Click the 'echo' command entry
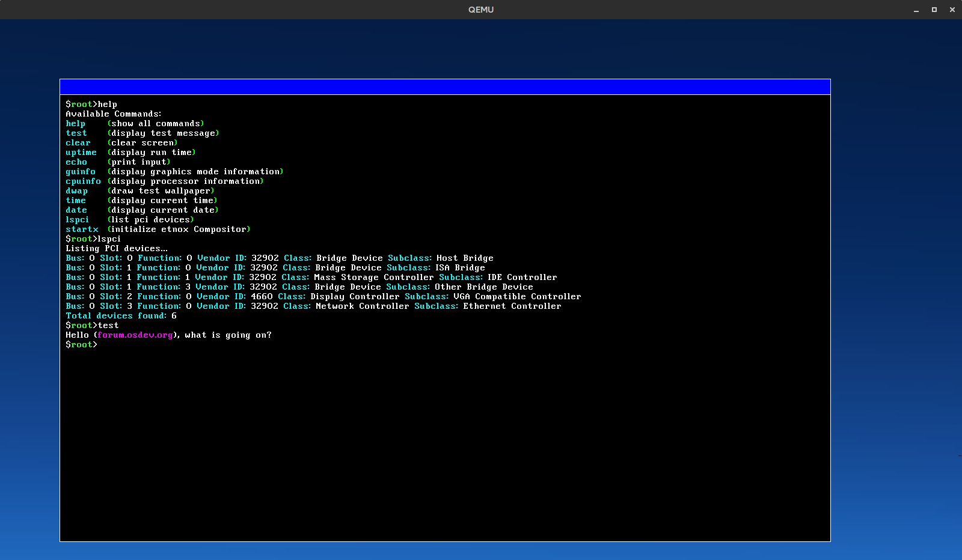Viewport: 962px width, 560px height. pyautogui.click(x=76, y=162)
